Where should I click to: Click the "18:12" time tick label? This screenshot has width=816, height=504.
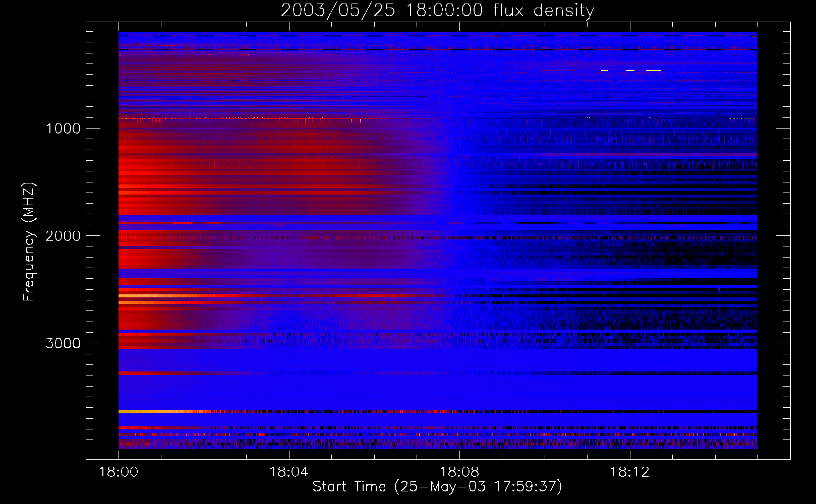(629, 472)
